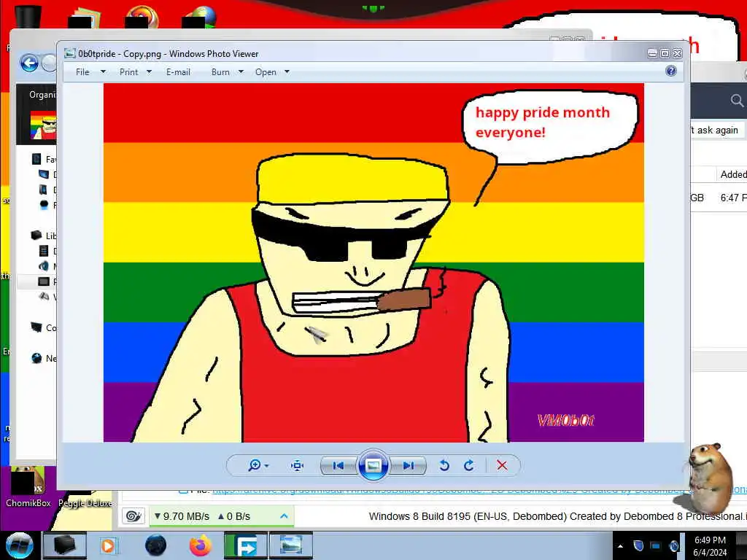Viewport: 747px width, 560px height.
Task: Open the dark globe taskbar app
Action: pos(156,545)
